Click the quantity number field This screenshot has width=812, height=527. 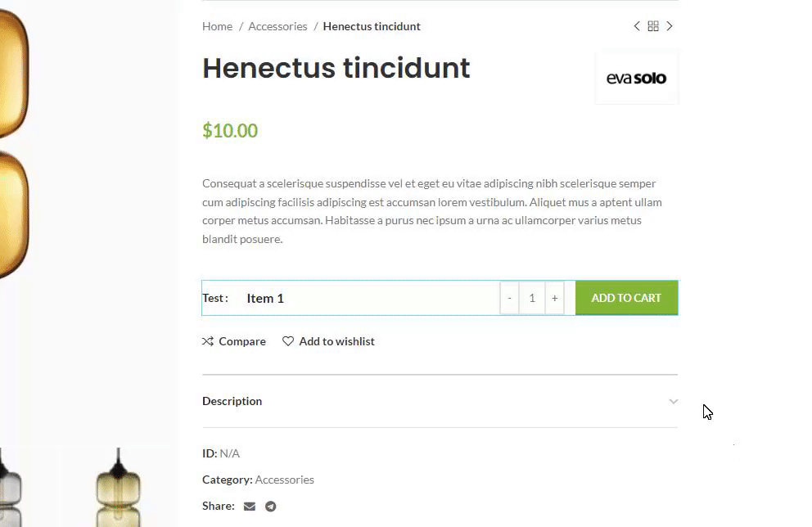pyautogui.click(x=532, y=298)
